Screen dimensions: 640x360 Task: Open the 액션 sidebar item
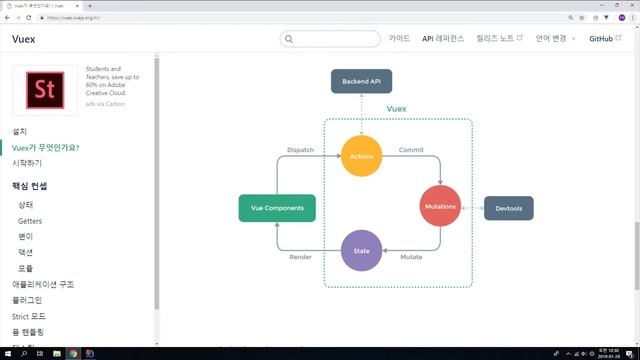pyautogui.click(x=25, y=253)
